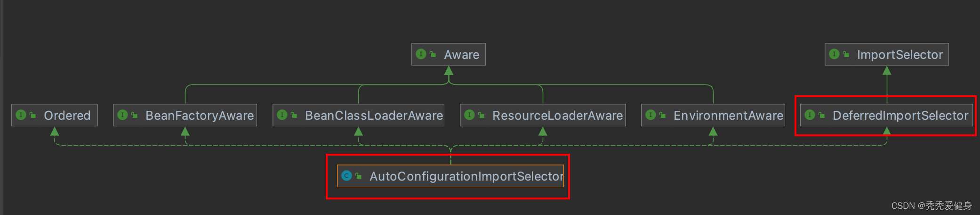Click the ResourceLoaderAware interface icon
Image resolution: width=980 pixels, height=215 pixels.
469,115
